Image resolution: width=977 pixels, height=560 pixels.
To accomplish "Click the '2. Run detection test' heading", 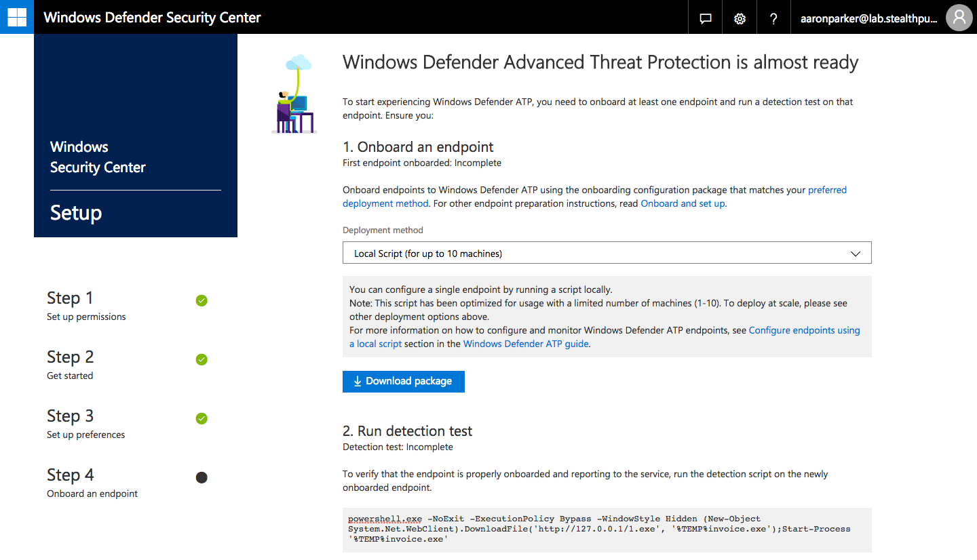I will pyautogui.click(x=407, y=431).
